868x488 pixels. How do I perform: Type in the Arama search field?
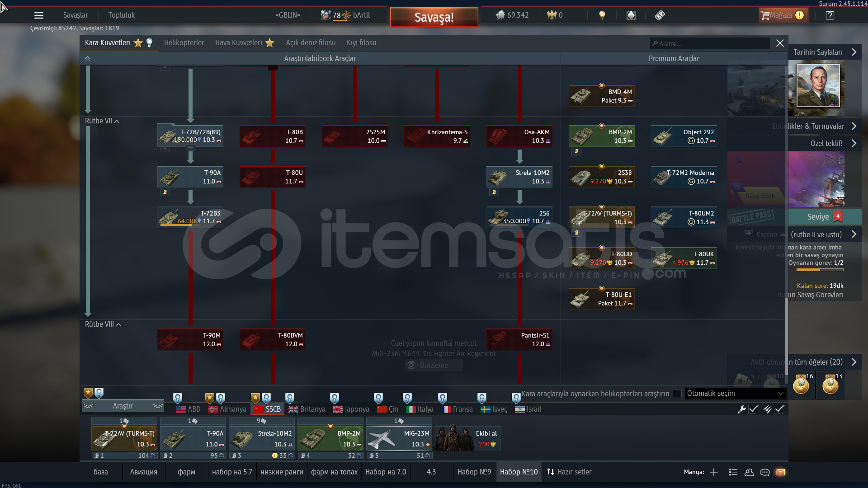[x=710, y=44]
